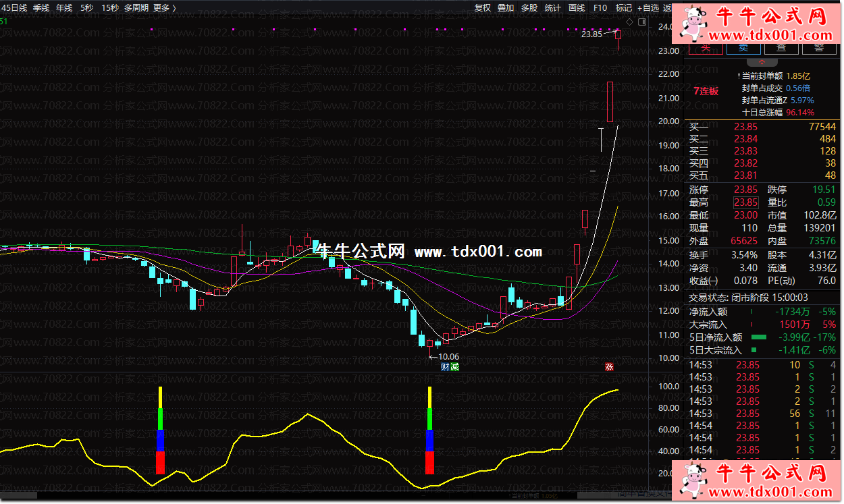The width and height of the screenshot is (844, 504).
Task: Click the 叠加 overlay button
Action: [506, 8]
